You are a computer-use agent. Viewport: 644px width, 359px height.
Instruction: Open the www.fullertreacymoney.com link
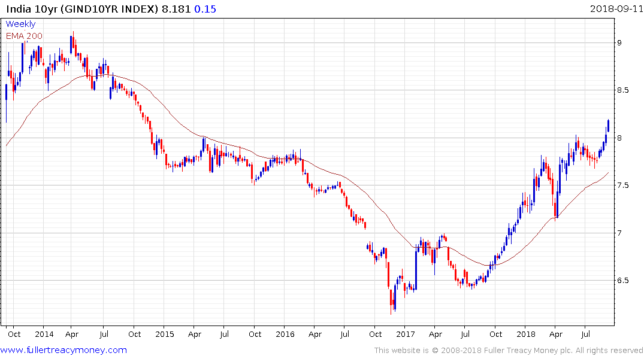(x=64, y=350)
